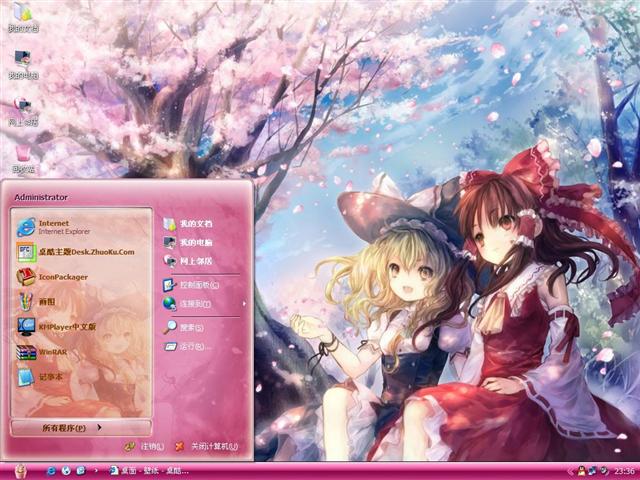The height and width of the screenshot is (480, 640).
Task: Expand the 连接到 submenu
Action: [203, 304]
